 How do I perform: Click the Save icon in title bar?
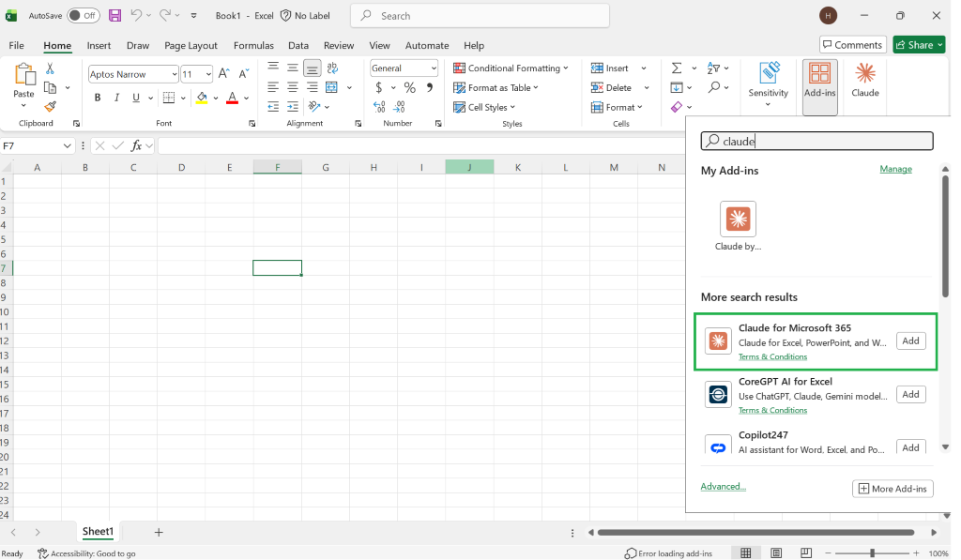pyautogui.click(x=114, y=15)
